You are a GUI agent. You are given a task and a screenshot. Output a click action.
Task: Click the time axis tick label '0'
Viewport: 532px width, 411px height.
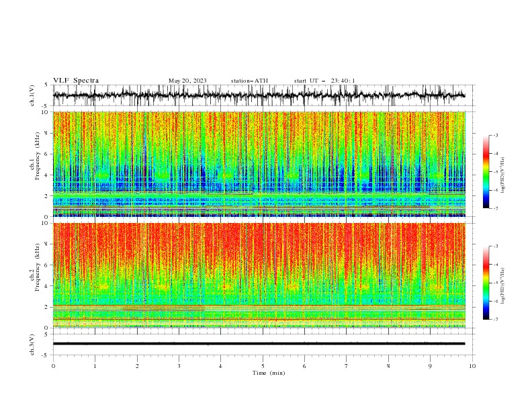53,366
